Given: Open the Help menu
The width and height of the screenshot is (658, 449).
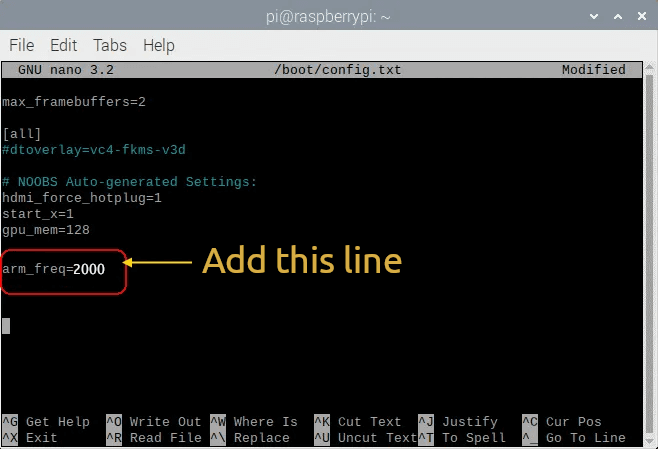Looking at the screenshot, I should tap(158, 45).
